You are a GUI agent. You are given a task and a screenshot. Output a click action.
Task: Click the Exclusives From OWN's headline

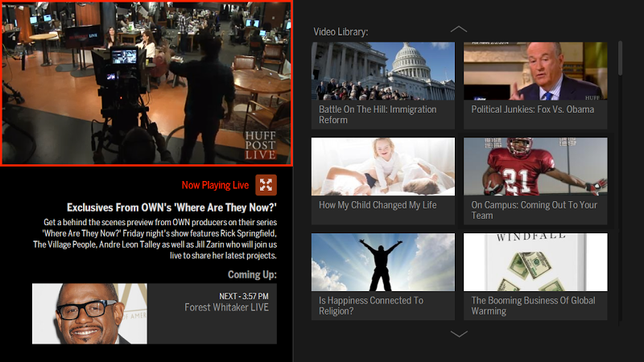[x=171, y=208]
